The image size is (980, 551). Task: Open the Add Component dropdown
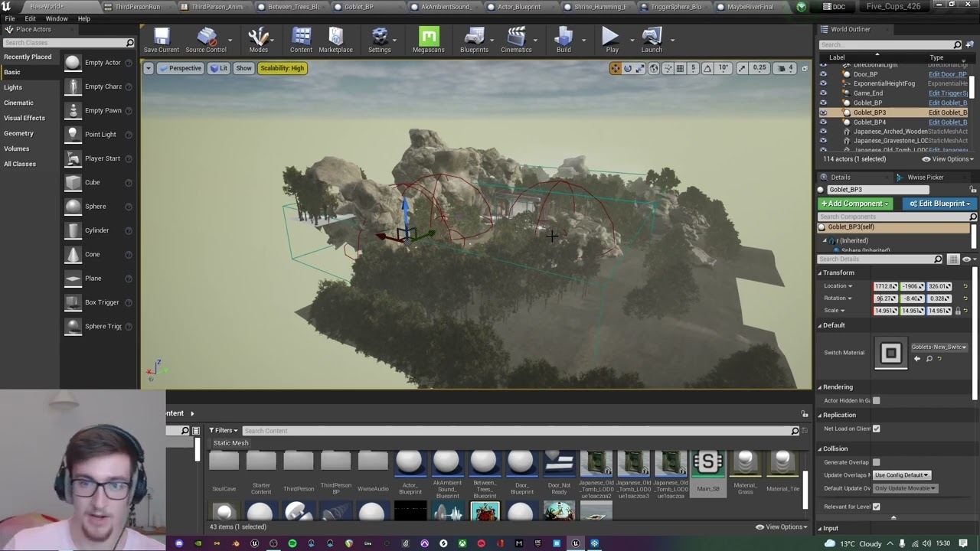[855, 204]
